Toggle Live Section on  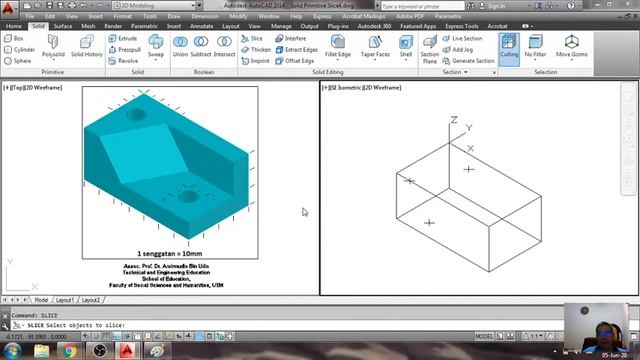462,38
